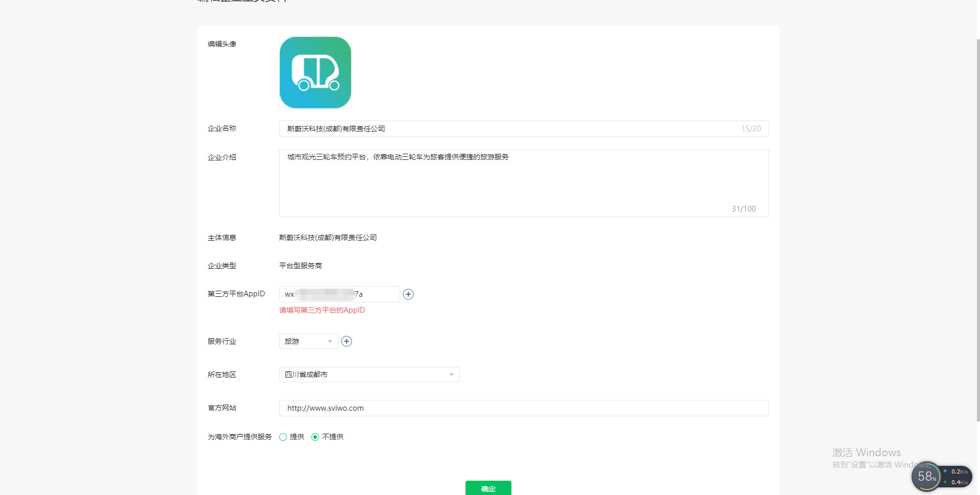This screenshot has height=495, width=980.
Task: Click the 官方网站 URL input field
Action: pyautogui.click(x=524, y=408)
